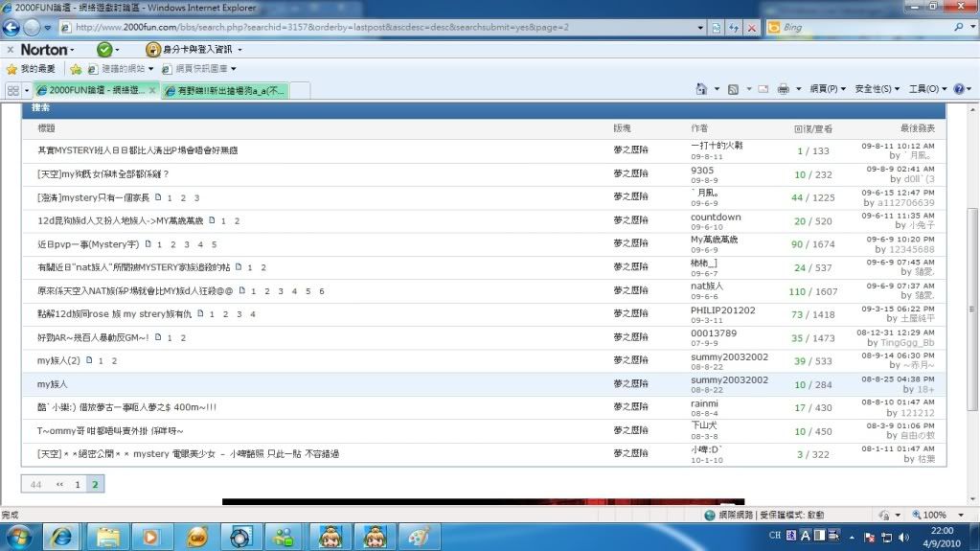Expand the 網頁(P) page menu dropdown
980x551 pixels.
click(x=827, y=89)
